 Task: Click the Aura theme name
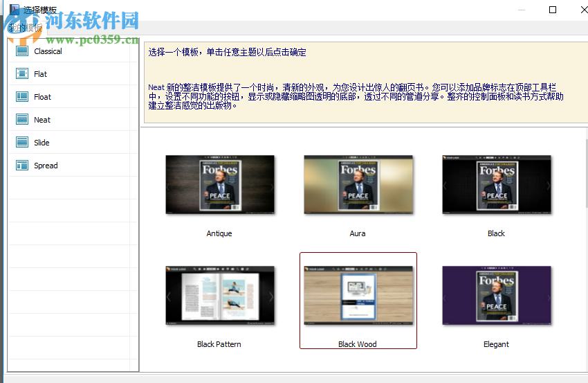(358, 233)
